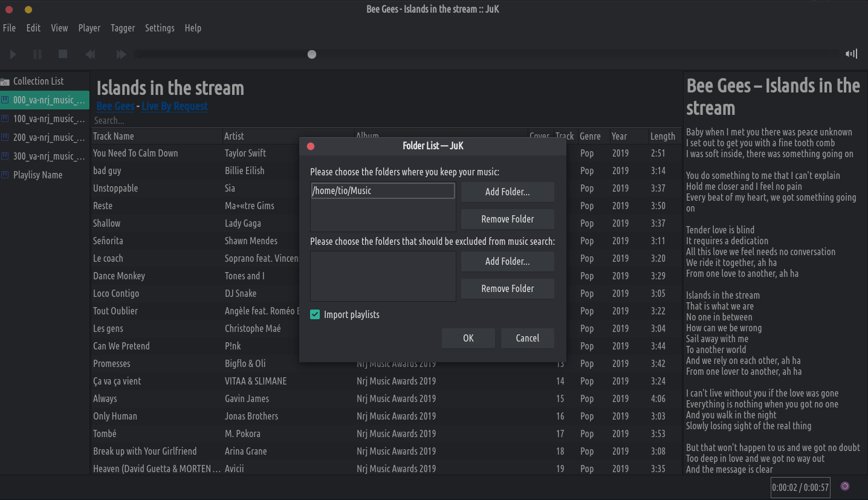Skip to the next track
The height and width of the screenshot is (500, 868).
pyautogui.click(x=121, y=54)
